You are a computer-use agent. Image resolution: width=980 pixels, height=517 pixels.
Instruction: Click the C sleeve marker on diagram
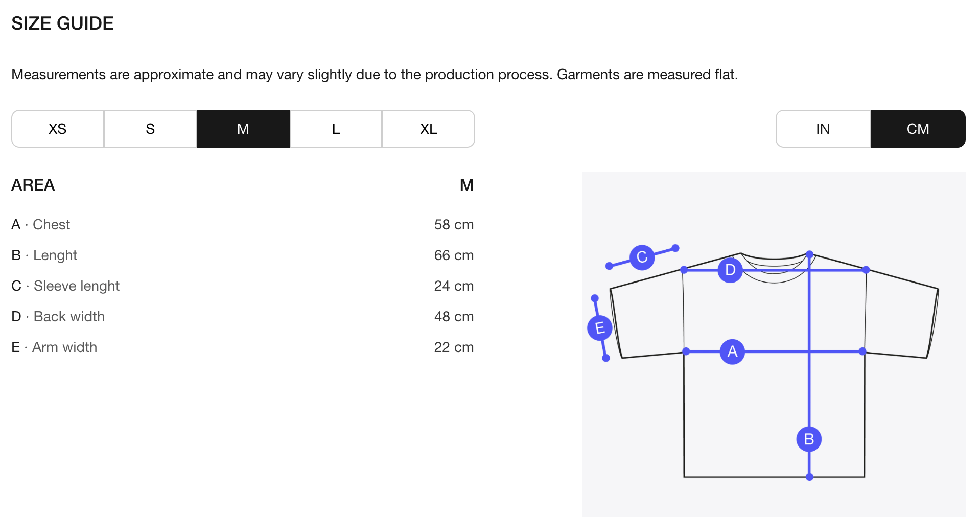(642, 257)
